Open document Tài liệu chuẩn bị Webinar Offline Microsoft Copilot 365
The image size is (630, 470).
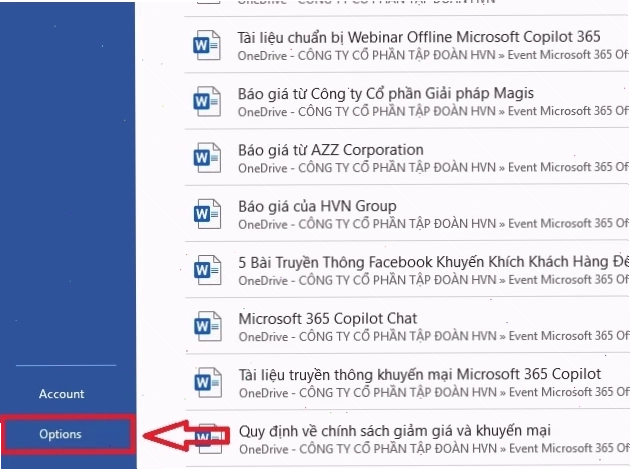419,37
